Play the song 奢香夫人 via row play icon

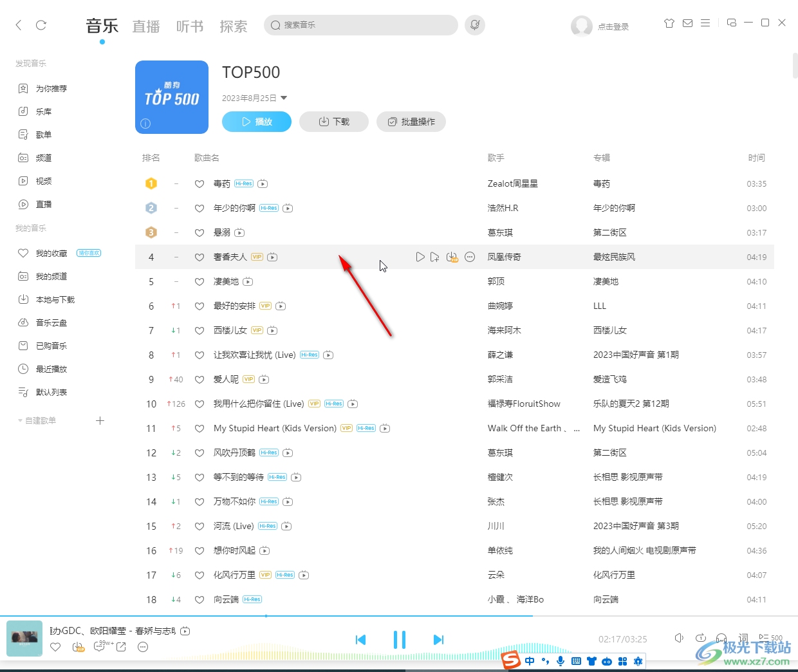click(420, 257)
